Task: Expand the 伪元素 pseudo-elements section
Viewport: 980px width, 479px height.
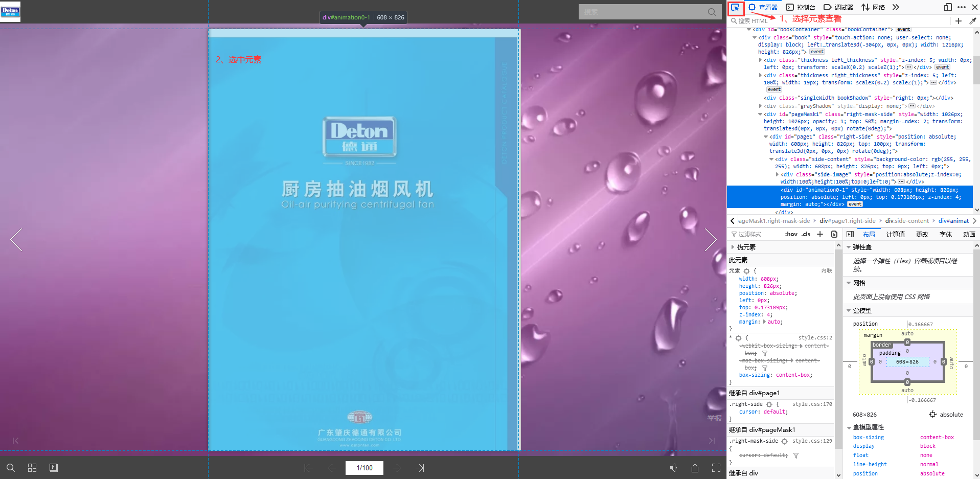Action: [733, 247]
